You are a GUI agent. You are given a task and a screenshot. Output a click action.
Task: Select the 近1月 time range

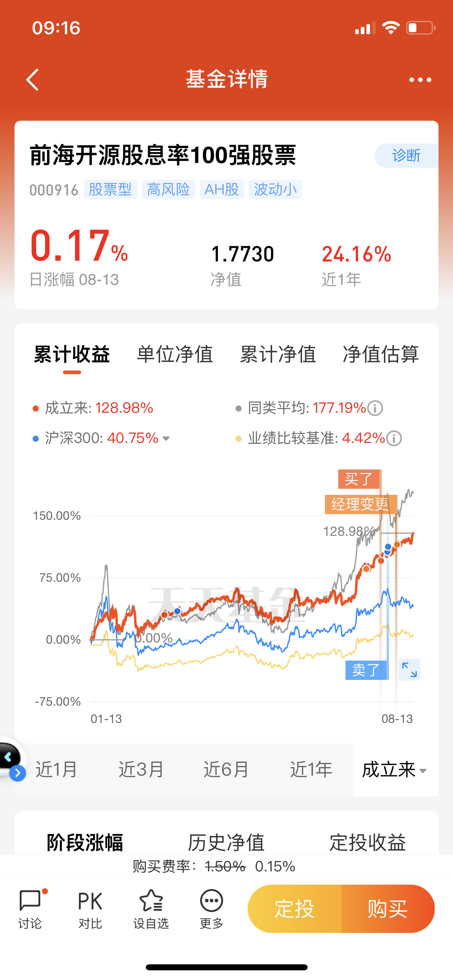click(x=56, y=770)
